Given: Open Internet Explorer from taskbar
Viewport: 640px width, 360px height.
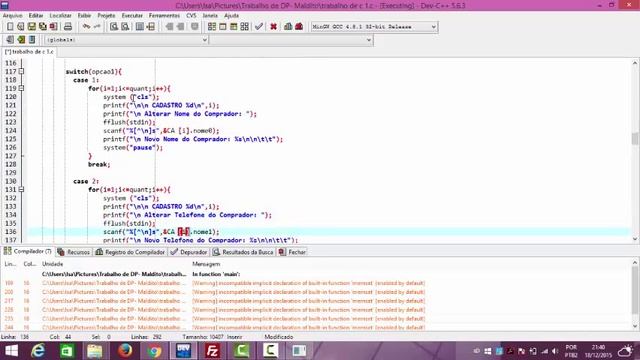Looking at the screenshot, I should tap(38, 351).
